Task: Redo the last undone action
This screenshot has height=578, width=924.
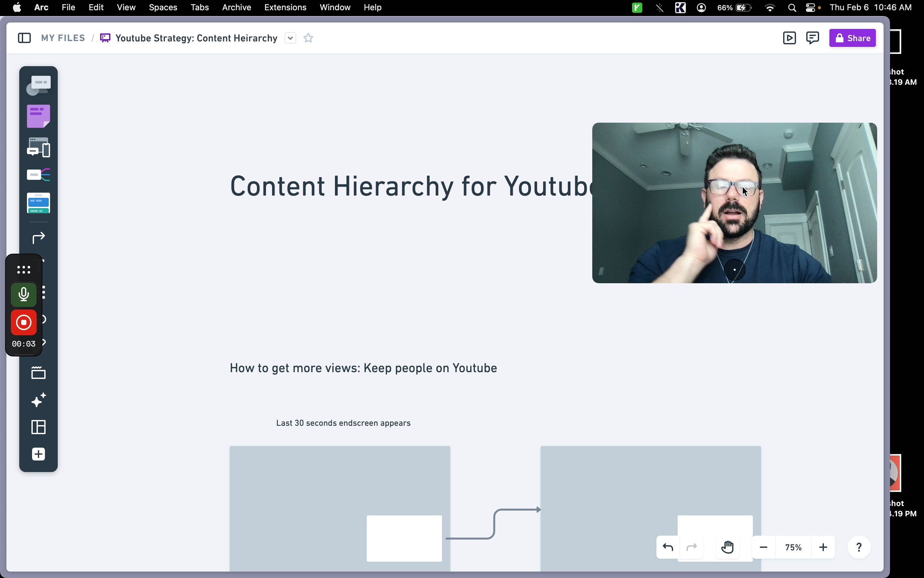Action: point(692,547)
